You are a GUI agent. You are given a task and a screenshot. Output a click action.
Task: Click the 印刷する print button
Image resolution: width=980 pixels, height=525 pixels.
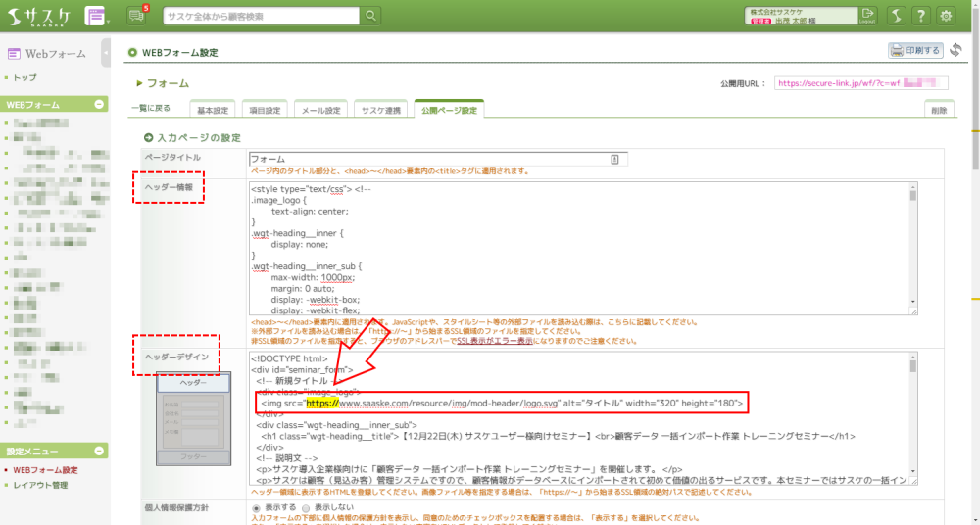pos(914,51)
